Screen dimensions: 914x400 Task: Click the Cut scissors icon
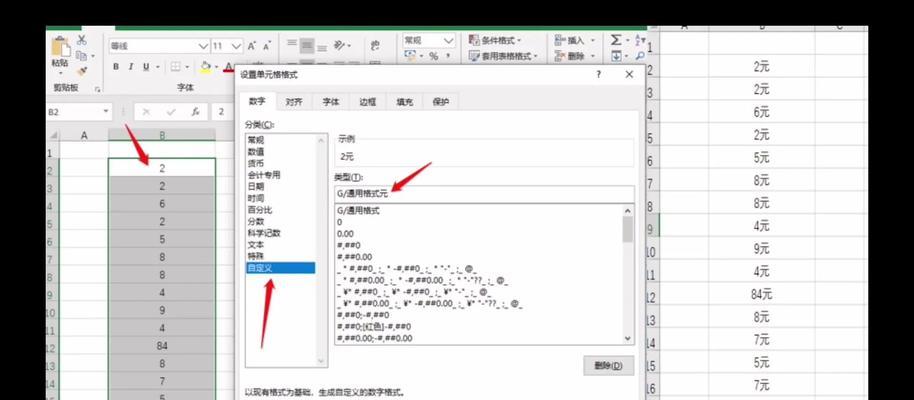coord(82,40)
